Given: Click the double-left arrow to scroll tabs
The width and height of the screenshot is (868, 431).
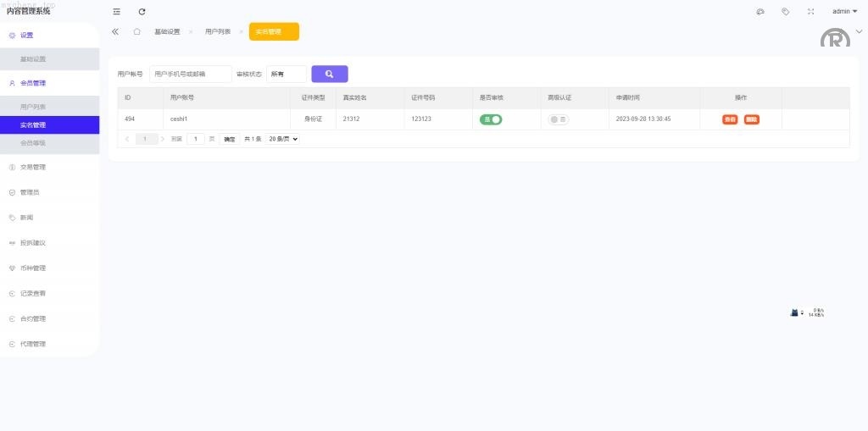Looking at the screenshot, I should click(x=115, y=31).
